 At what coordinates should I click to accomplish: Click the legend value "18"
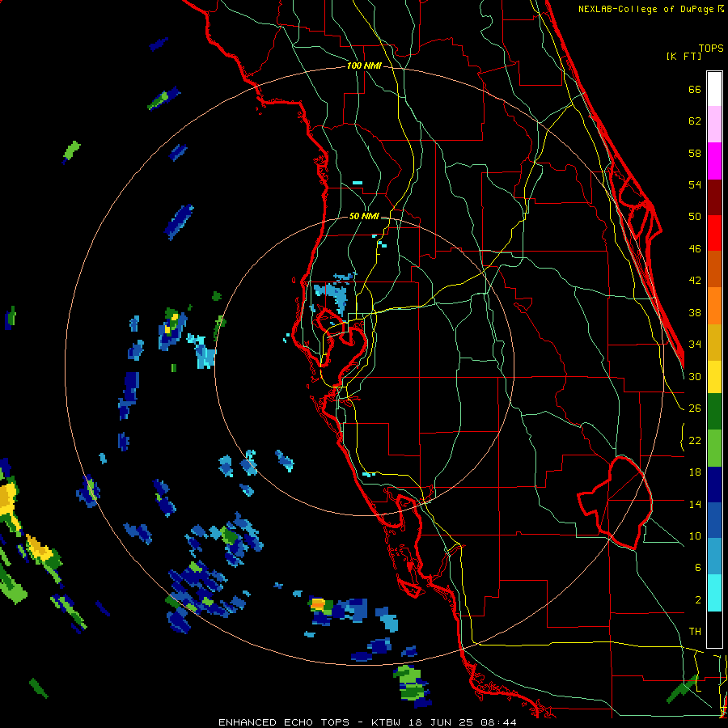(695, 472)
